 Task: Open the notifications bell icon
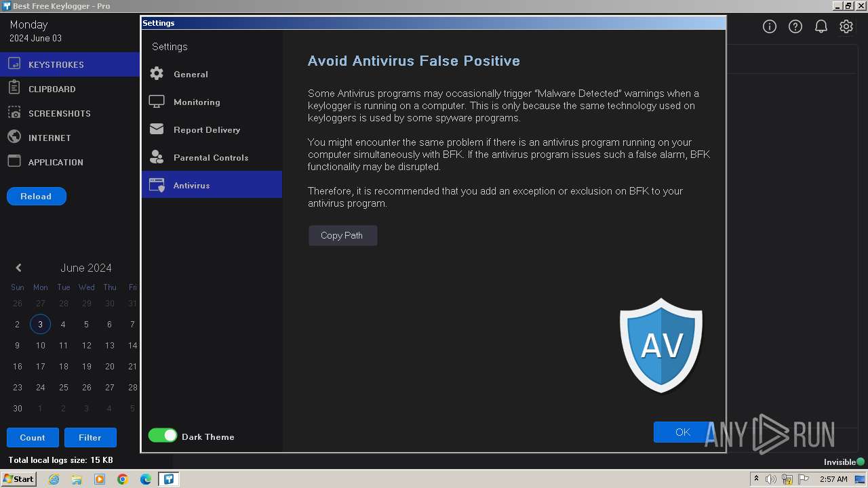pyautogui.click(x=821, y=26)
